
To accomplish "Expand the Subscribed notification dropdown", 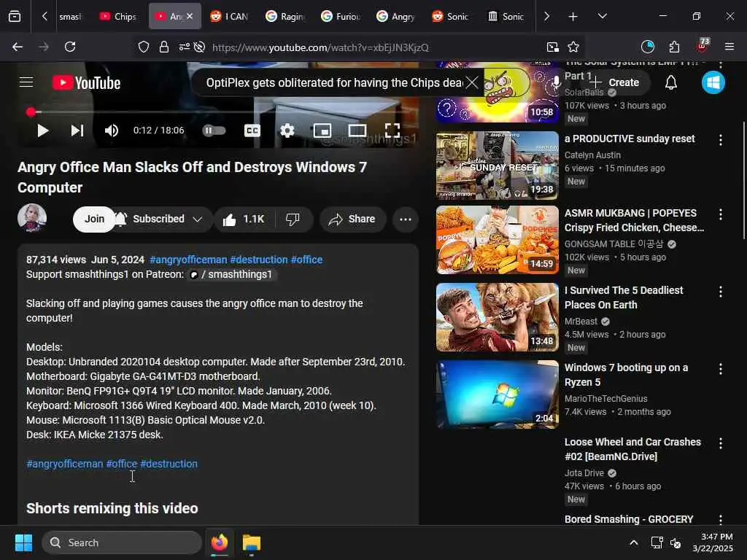I will tap(197, 219).
